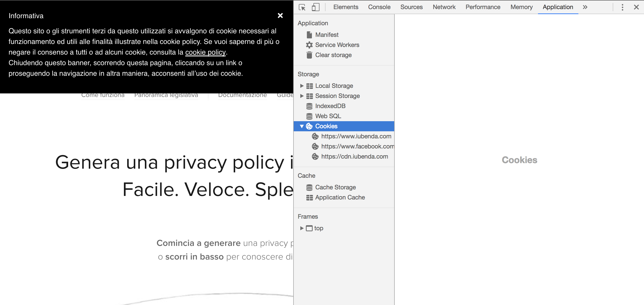Select the inspect element cursor icon
The width and height of the screenshot is (644, 305).
[x=302, y=7]
